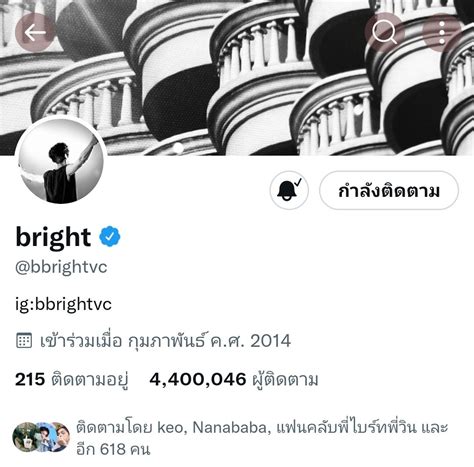Tap the blue verified badge
474x467 pixels.
point(110,236)
